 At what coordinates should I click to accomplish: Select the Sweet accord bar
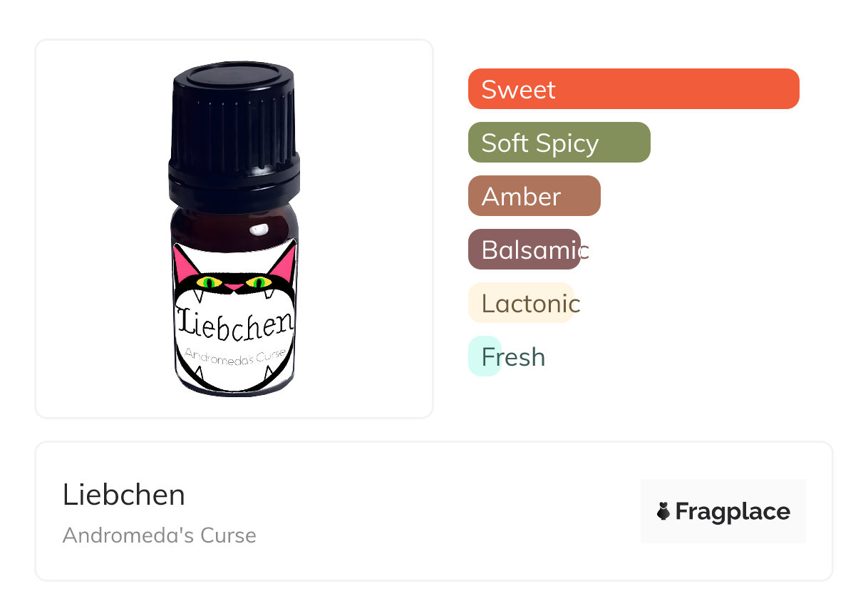pos(634,89)
